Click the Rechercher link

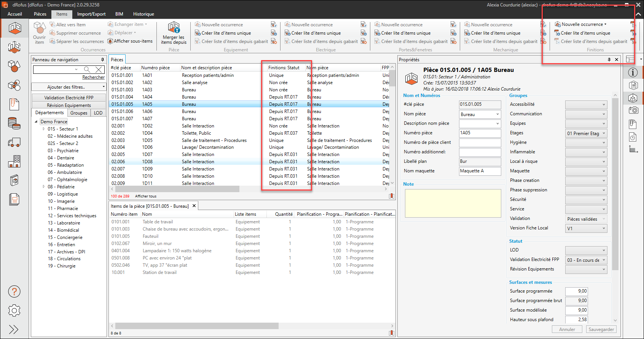coord(93,77)
